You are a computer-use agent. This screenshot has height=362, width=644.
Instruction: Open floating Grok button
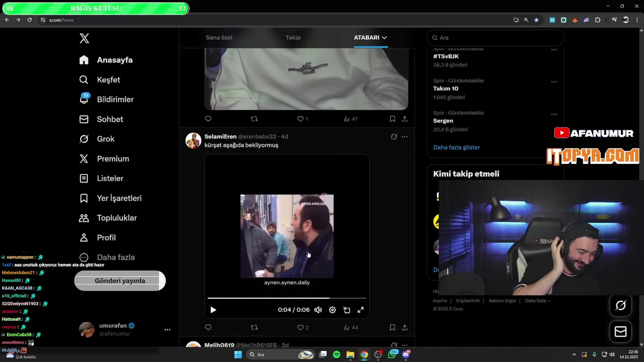pyautogui.click(x=620, y=305)
